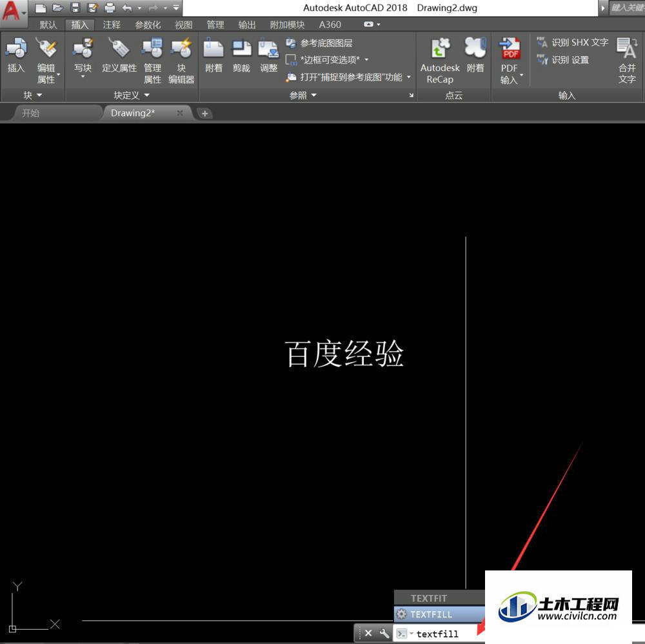Click command line customize wrench icon
Image resolution: width=645 pixels, height=644 pixels.
[x=384, y=633]
